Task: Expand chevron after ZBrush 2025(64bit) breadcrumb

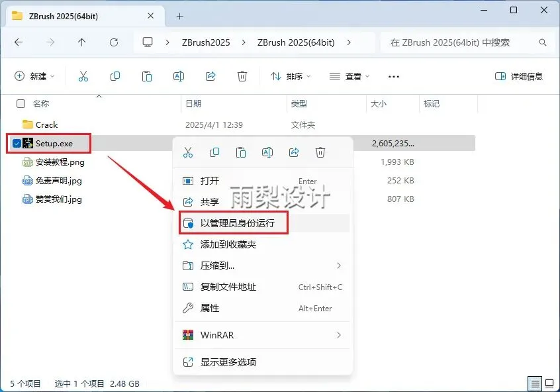Action: 349,42
